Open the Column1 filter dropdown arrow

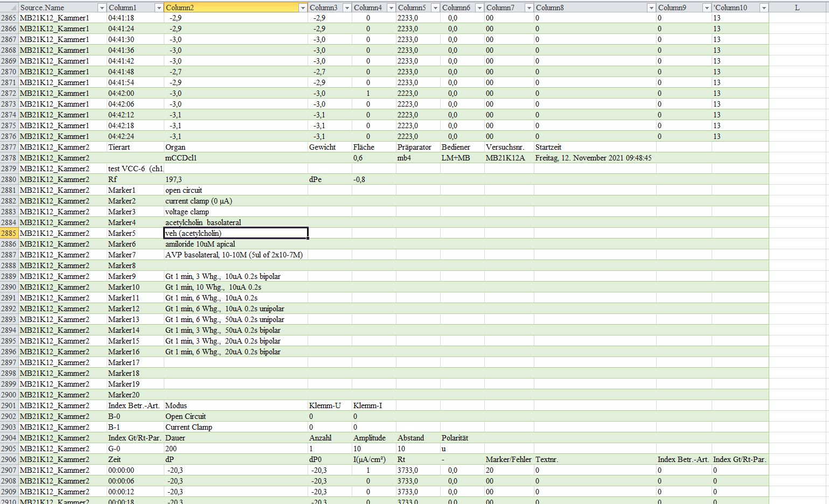coord(158,8)
